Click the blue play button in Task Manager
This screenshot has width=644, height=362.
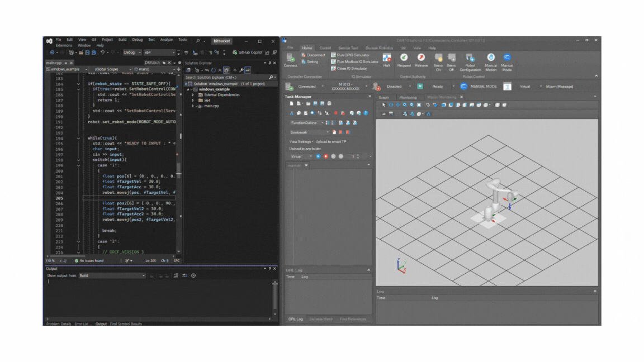coord(318,156)
